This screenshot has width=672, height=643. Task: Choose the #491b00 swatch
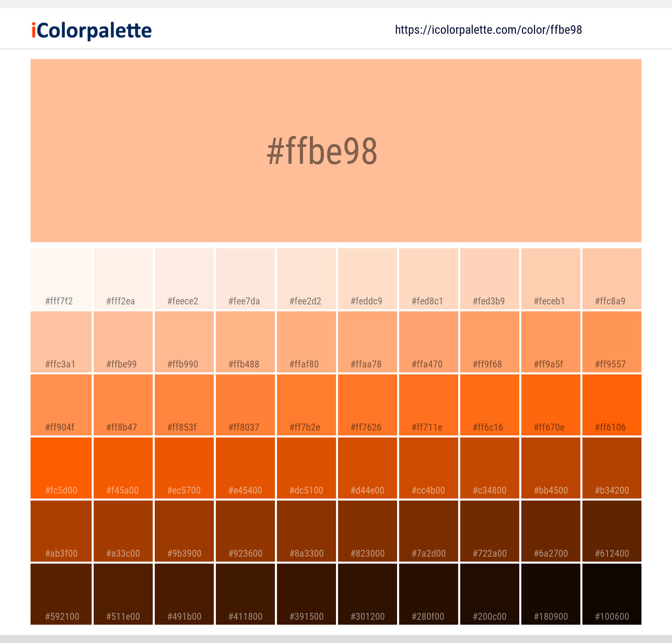click(184, 594)
